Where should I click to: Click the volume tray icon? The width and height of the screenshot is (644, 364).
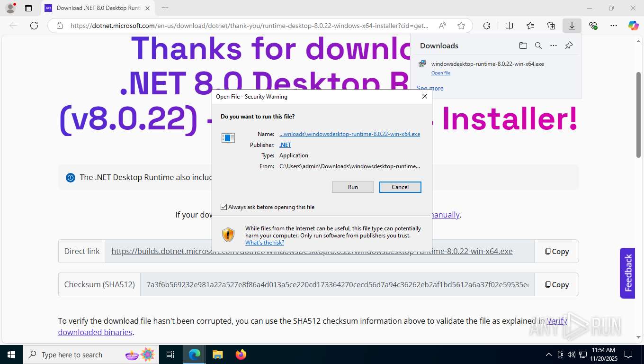click(571, 355)
